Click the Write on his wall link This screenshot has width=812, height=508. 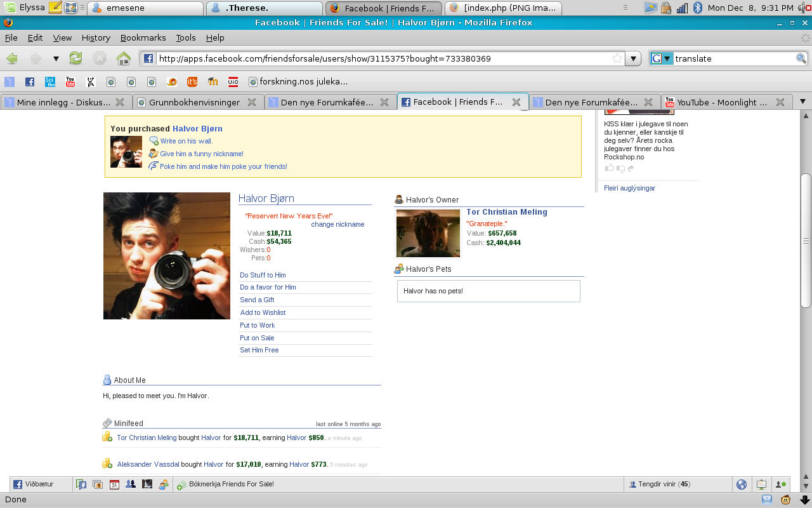(x=186, y=141)
